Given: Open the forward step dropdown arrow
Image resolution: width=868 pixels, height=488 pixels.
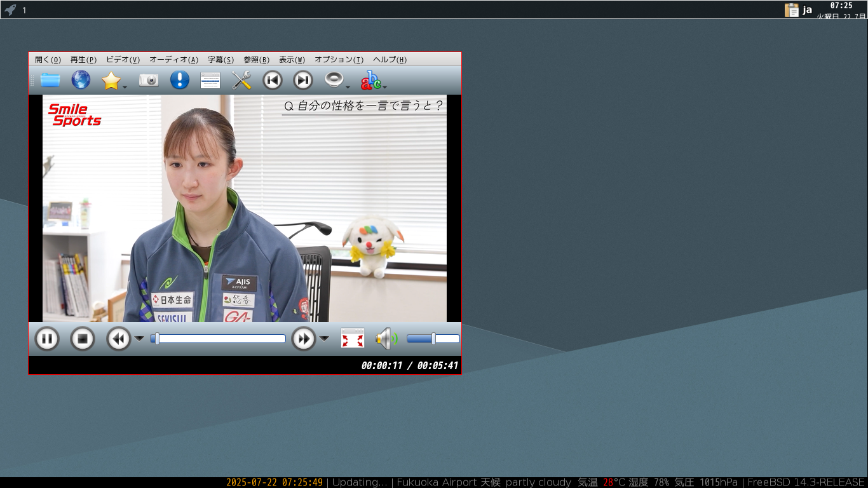Looking at the screenshot, I should 324,339.
